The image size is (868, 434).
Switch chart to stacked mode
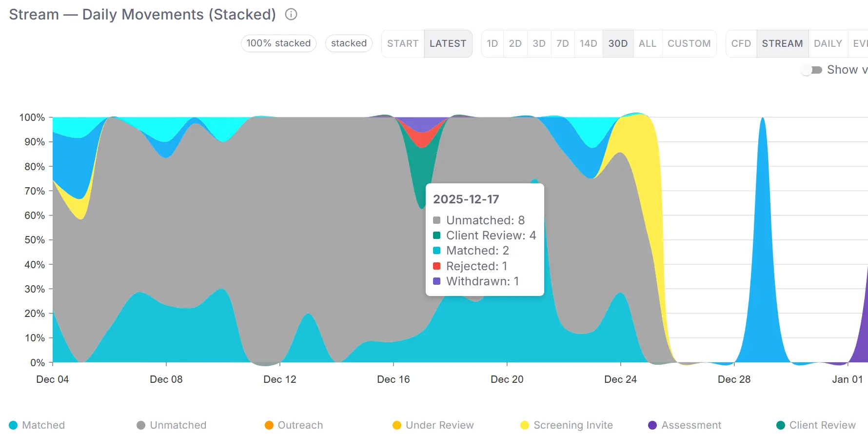(x=349, y=43)
